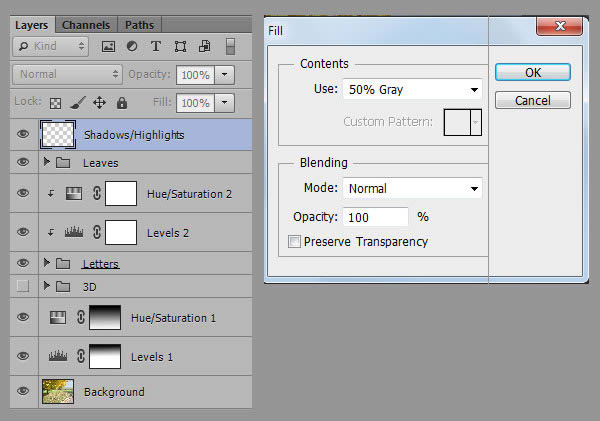Click the shape layer filter icon
The height and width of the screenshot is (421, 600).
pos(180,46)
